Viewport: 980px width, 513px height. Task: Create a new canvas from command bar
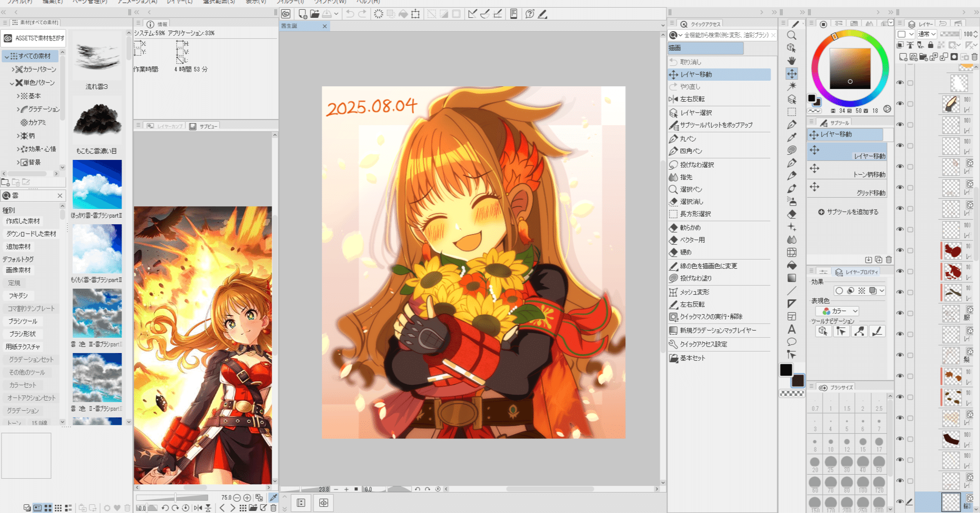(302, 14)
